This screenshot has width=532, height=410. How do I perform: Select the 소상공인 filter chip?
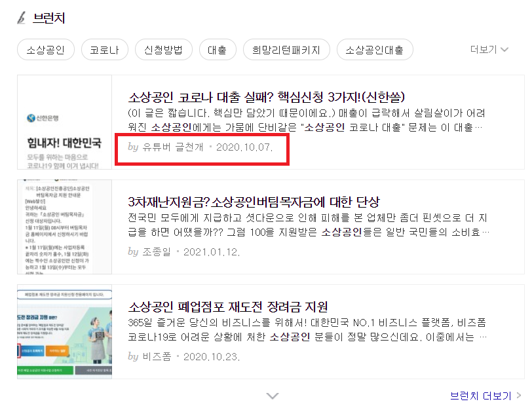point(45,48)
